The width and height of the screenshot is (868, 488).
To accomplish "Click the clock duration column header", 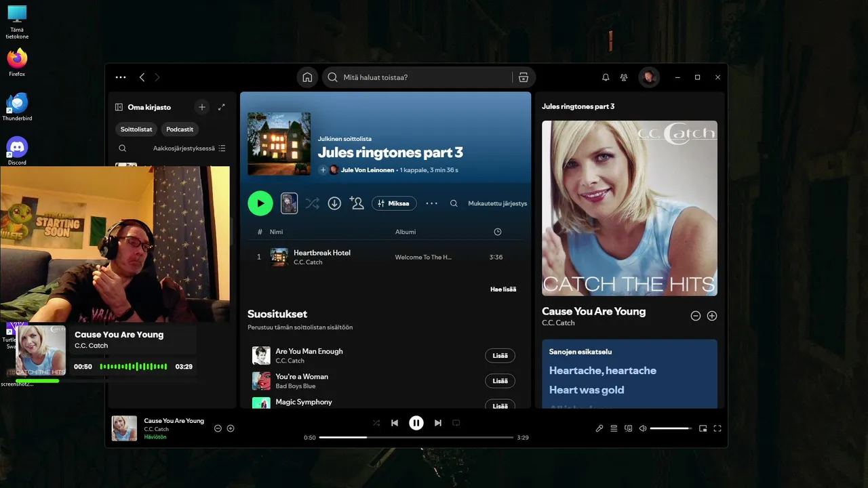I will [x=498, y=232].
